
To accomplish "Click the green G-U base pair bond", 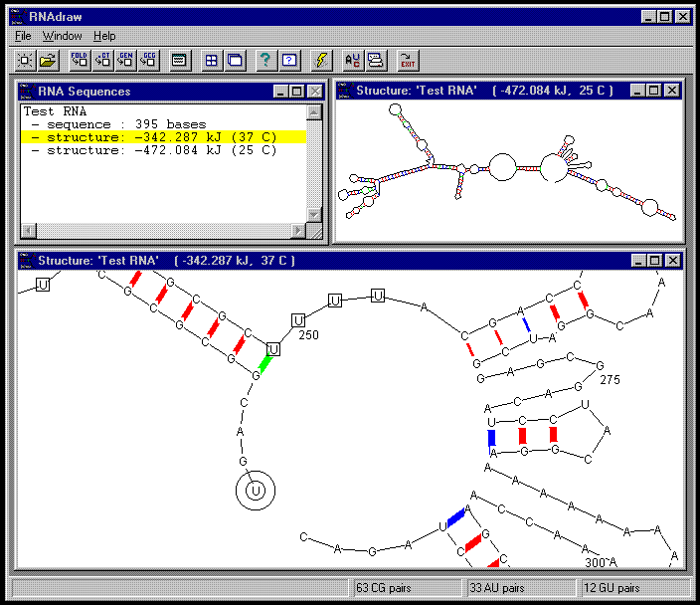I will pos(266,363).
